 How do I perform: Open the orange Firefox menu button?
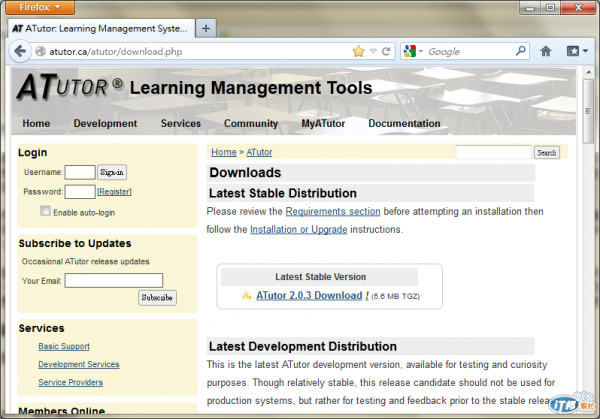[x=40, y=7]
